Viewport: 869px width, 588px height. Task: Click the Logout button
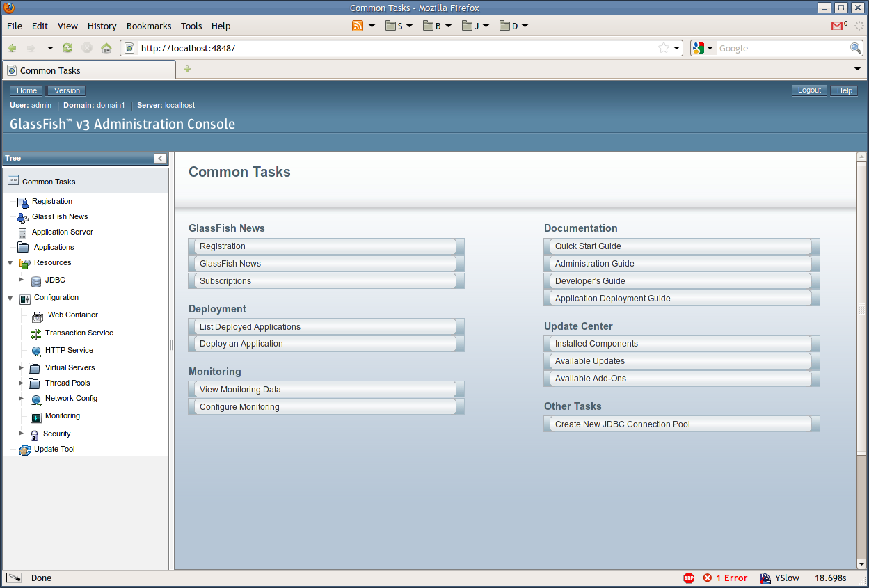coord(809,90)
